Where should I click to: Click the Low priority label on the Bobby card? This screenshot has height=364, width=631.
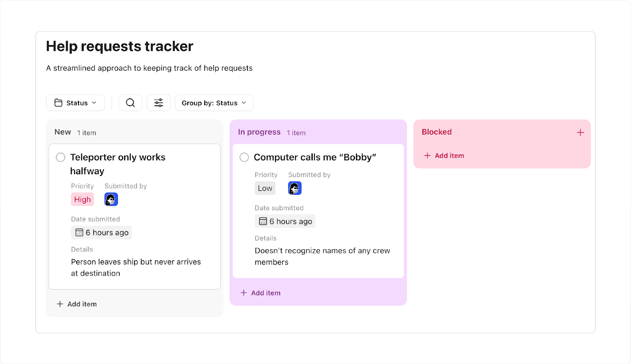[265, 188]
